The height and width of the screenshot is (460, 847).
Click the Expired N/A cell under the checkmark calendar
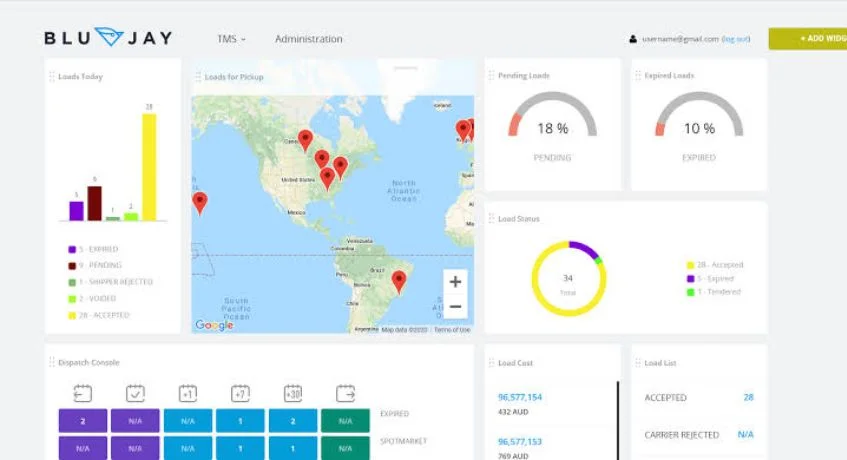click(x=135, y=421)
